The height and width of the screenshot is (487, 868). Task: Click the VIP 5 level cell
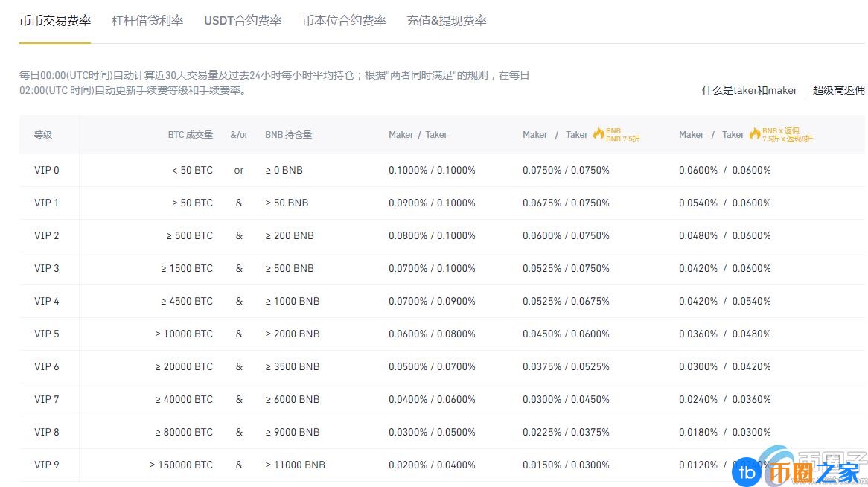click(46, 334)
